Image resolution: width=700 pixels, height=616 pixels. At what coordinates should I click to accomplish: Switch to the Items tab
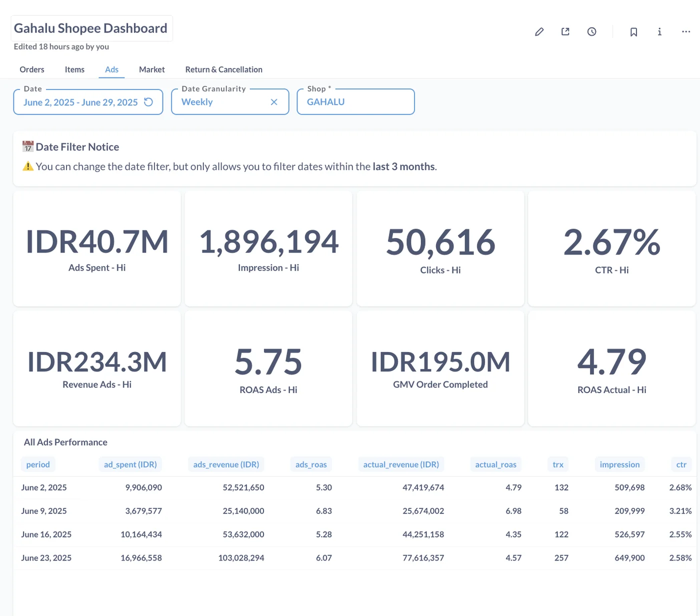click(x=74, y=69)
